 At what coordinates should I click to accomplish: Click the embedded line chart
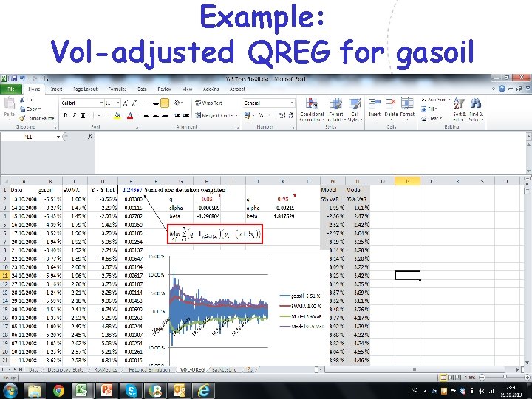tap(236, 307)
